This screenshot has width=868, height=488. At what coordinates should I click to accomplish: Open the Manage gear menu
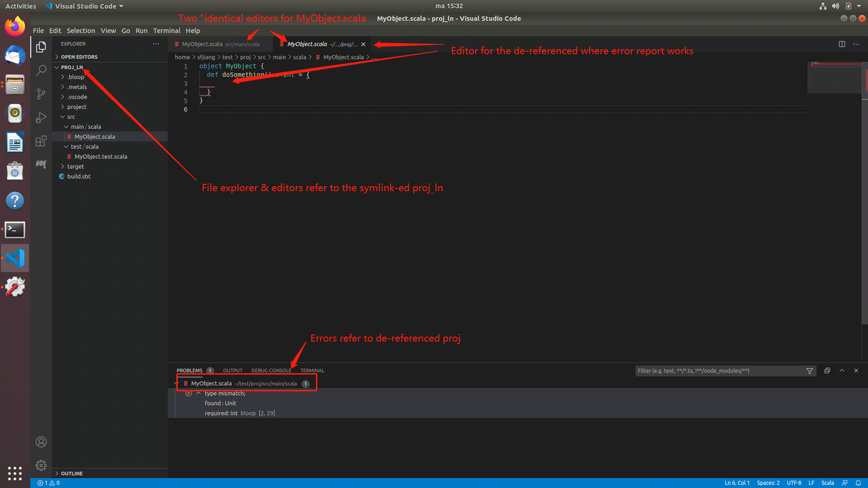pyautogui.click(x=41, y=465)
